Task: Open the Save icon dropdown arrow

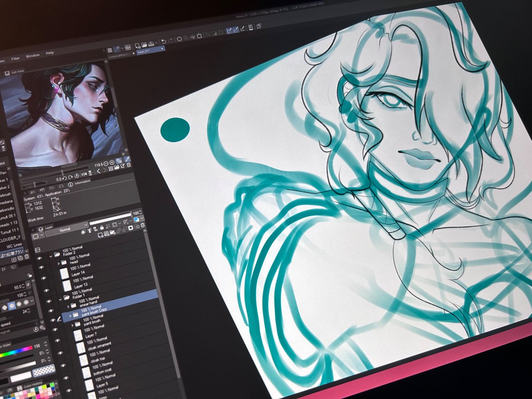Action: tap(156, 43)
